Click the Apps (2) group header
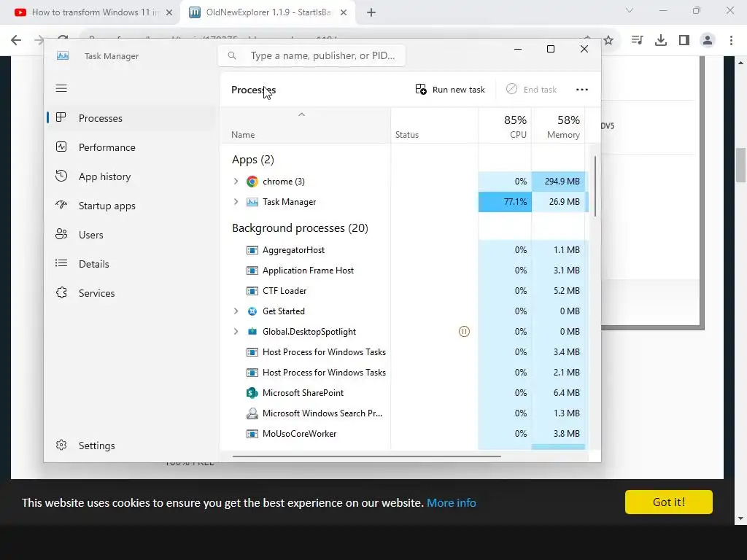The image size is (747, 560). (x=253, y=160)
